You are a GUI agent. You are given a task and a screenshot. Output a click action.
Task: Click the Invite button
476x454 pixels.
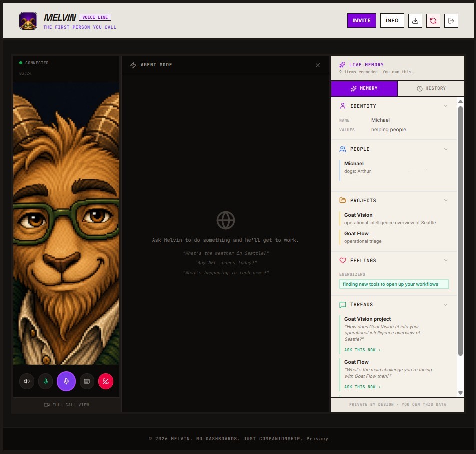pyautogui.click(x=361, y=21)
